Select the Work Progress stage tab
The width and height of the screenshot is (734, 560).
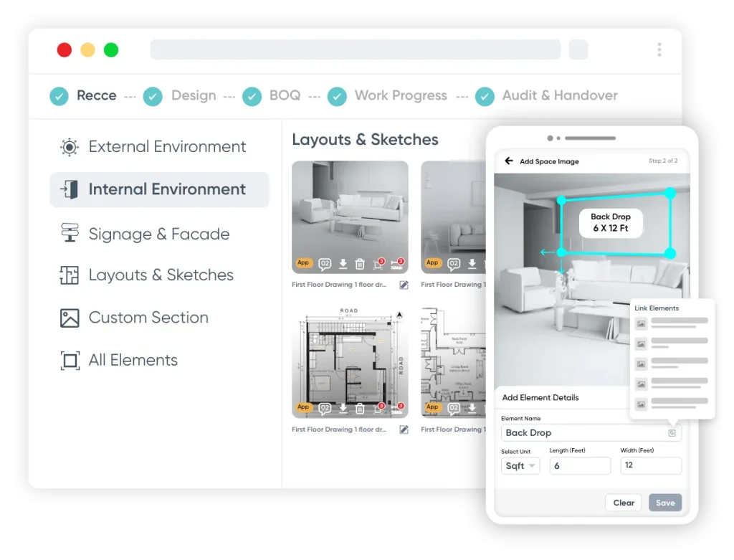click(400, 96)
